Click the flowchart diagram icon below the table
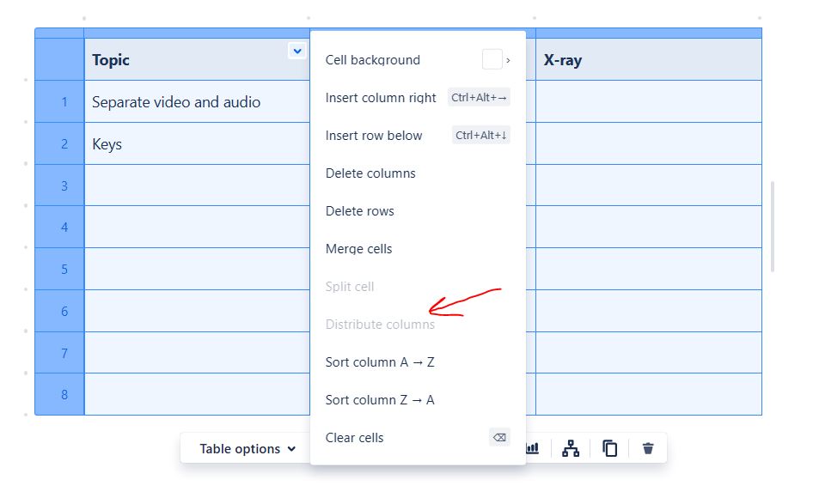Image resolution: width=813 pixels, height=504 pixels. [572, 447]
